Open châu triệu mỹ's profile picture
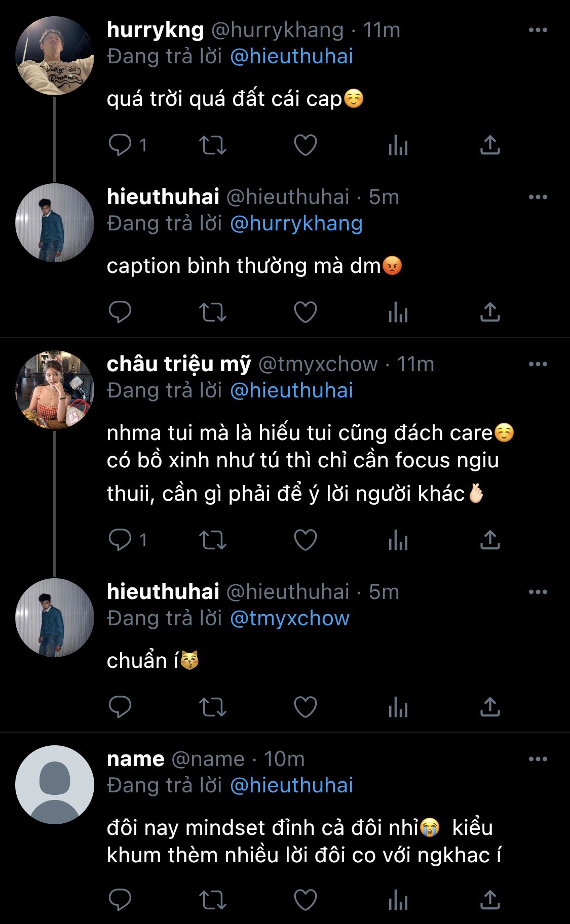The height and width of the screenshot is (924, 570). [55, 390]
